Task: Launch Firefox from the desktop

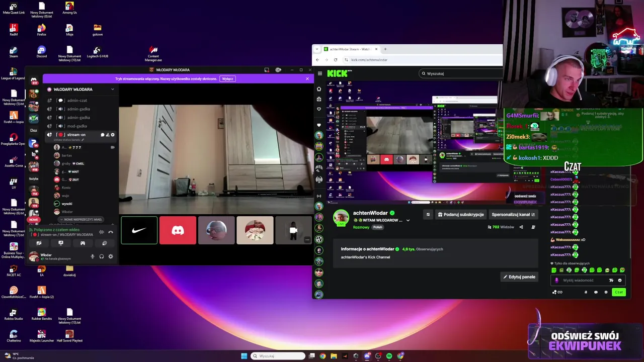Action: [x=41, y=30]
